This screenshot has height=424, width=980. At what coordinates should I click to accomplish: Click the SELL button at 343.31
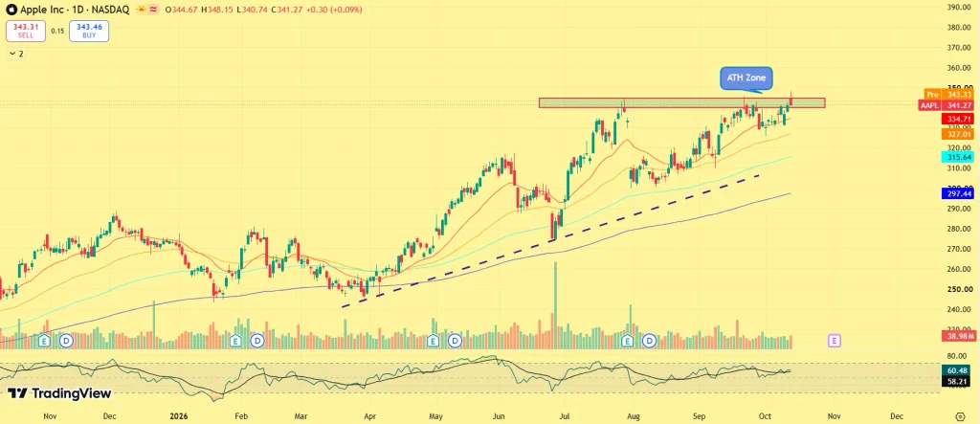point(26,31)
